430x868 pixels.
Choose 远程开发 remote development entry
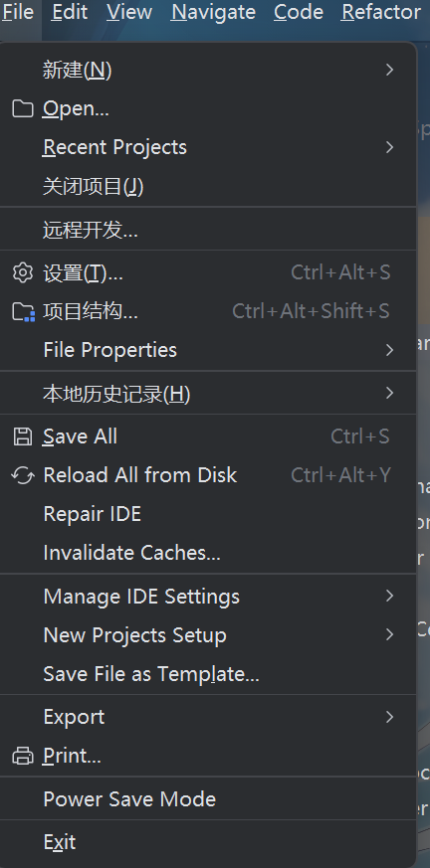[208, 229]
